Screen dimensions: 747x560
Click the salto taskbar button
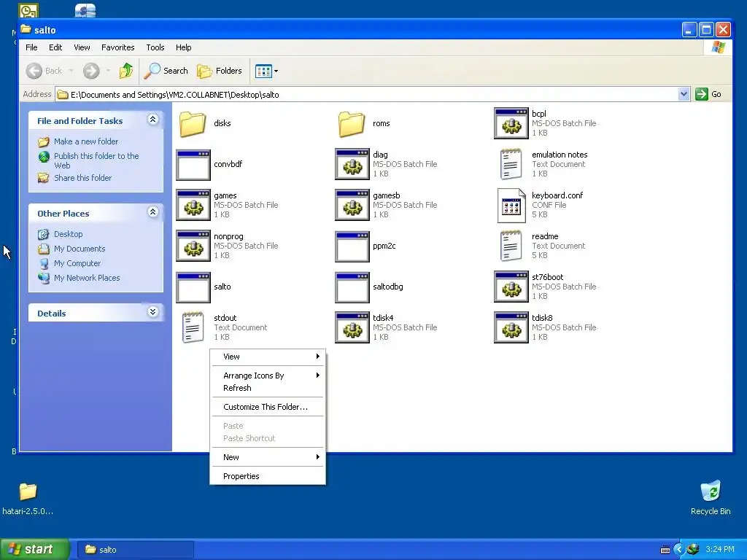(134, 550)
